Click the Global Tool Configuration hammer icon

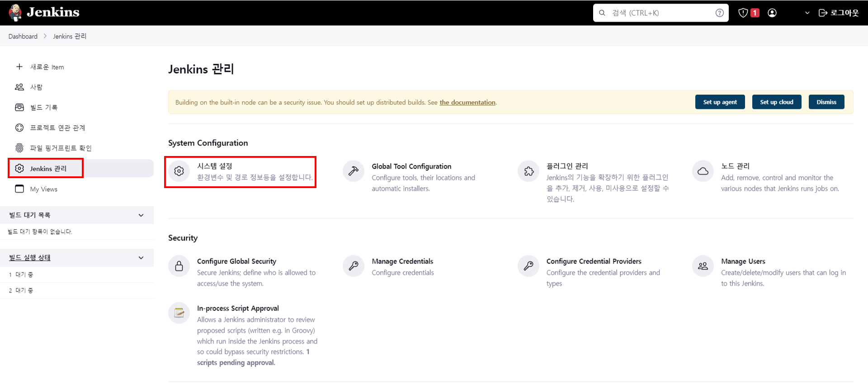(354, 171)
